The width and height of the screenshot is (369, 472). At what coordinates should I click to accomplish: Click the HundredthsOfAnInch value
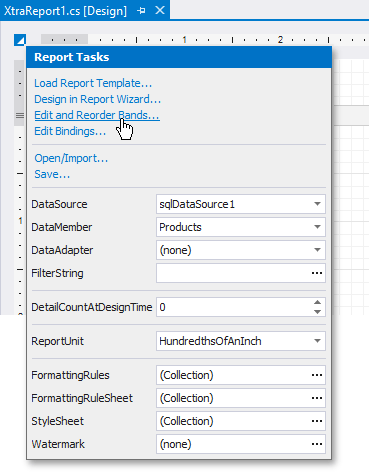click(x=210, y=341)
